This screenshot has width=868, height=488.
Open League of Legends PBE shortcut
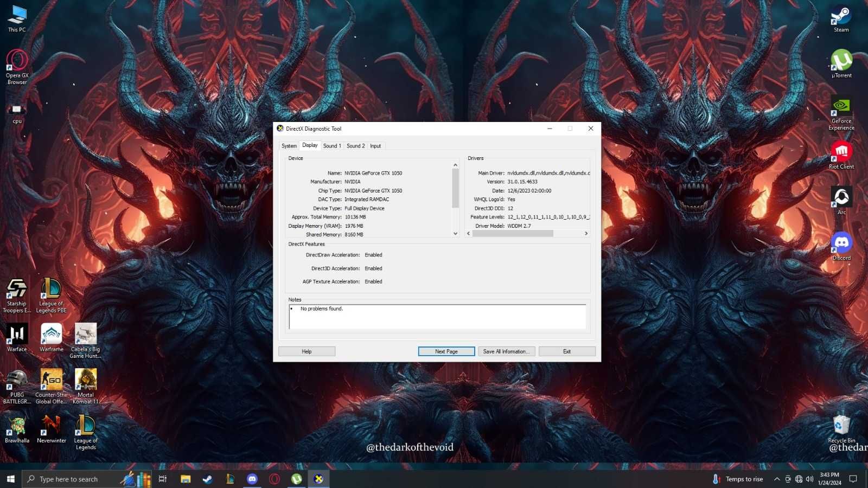click(52, 295)
